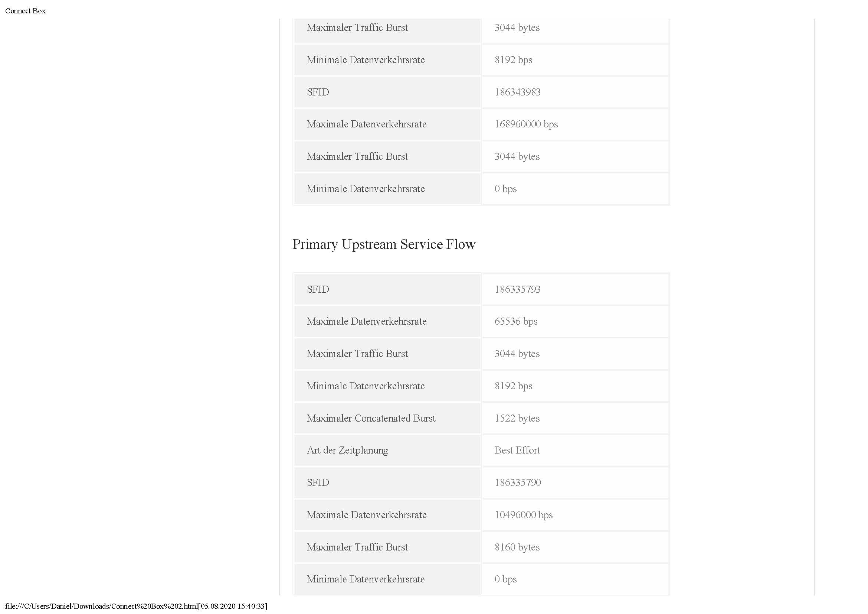Click the SFID value 186335790
This screenshot has height=614, width=868.
(x=517, y=483)
